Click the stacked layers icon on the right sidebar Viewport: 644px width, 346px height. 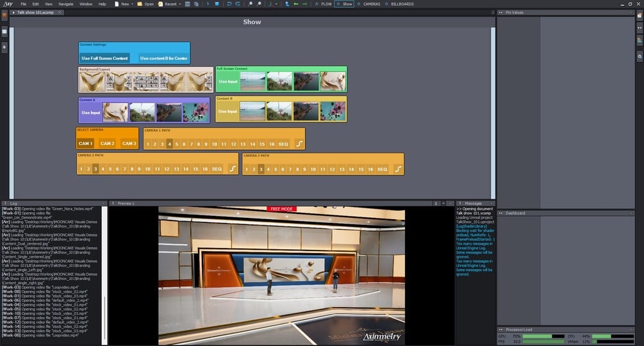[x=640, y=40]
